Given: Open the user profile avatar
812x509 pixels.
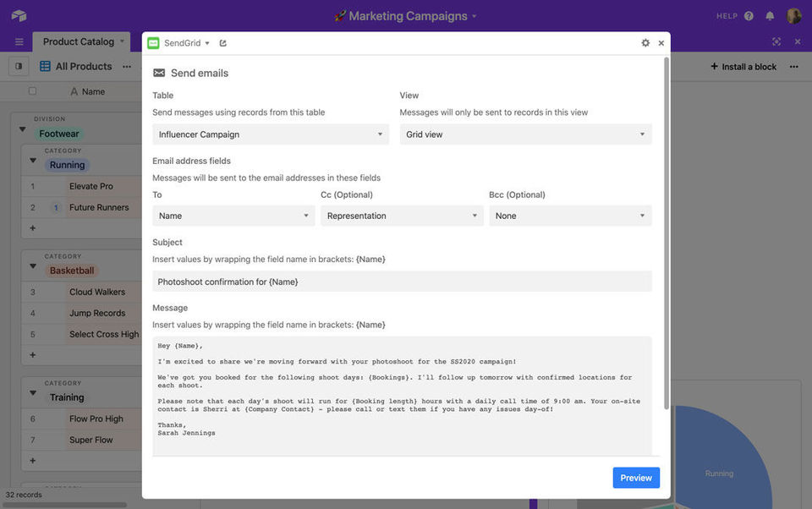Looking at the screenshot, I should pyautogui.click(x=794, y=15).
